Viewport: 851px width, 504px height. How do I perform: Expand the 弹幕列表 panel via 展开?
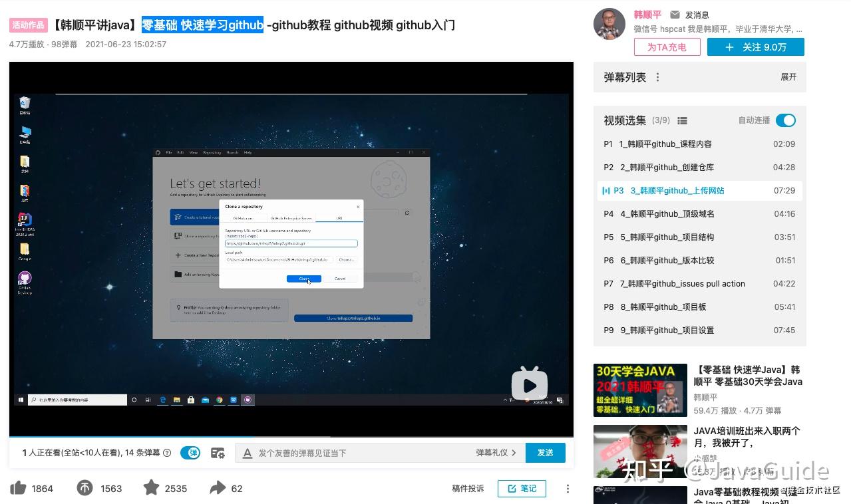click(x=788, y=77)
